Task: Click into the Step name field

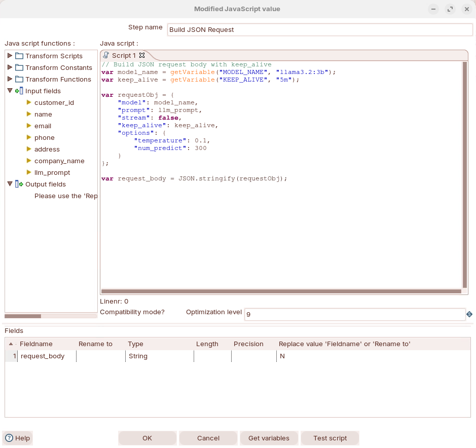Action: point(319,29)
